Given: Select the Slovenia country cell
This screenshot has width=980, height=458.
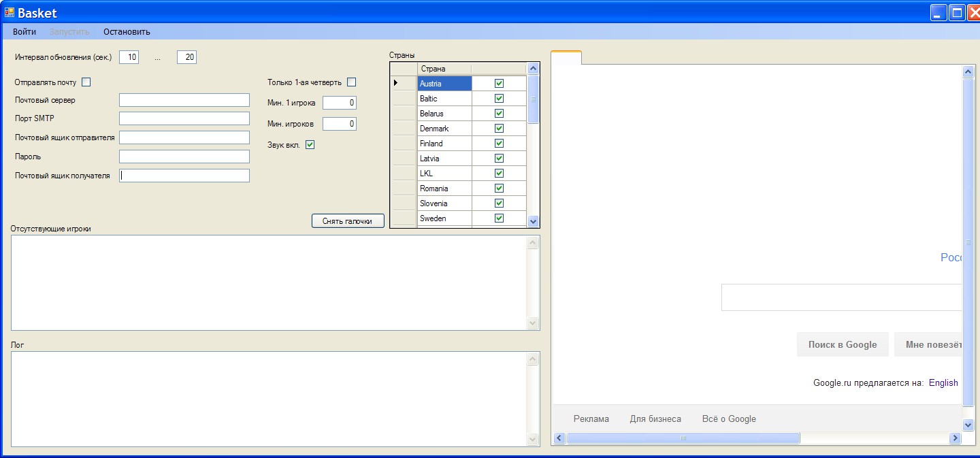Looking at the screenshot, I should pyautogui.click(x=444, y=203).
